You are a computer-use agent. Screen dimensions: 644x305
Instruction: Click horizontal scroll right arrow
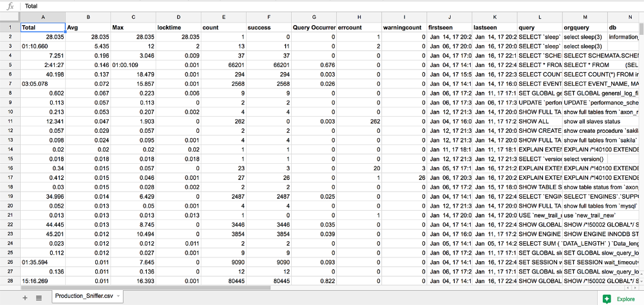634,288
